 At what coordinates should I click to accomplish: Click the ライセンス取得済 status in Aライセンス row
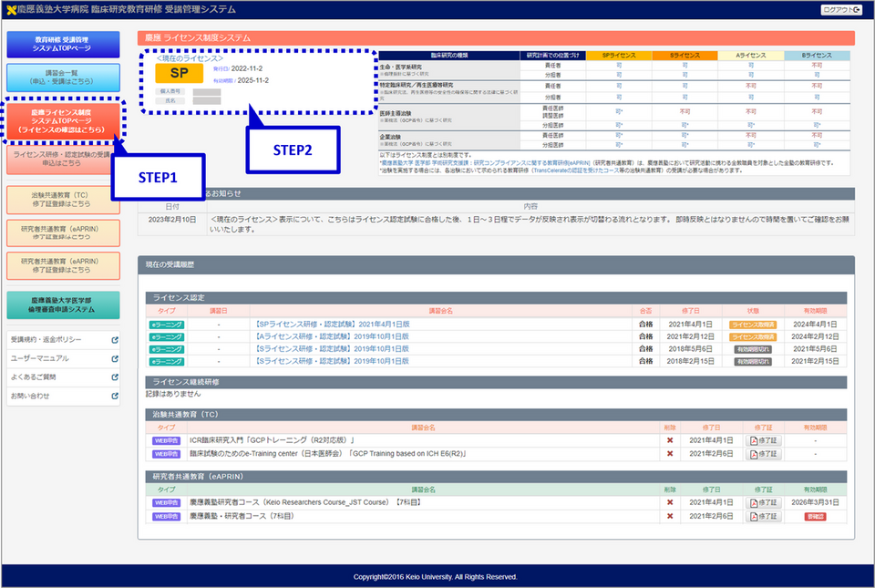(753, 336)
